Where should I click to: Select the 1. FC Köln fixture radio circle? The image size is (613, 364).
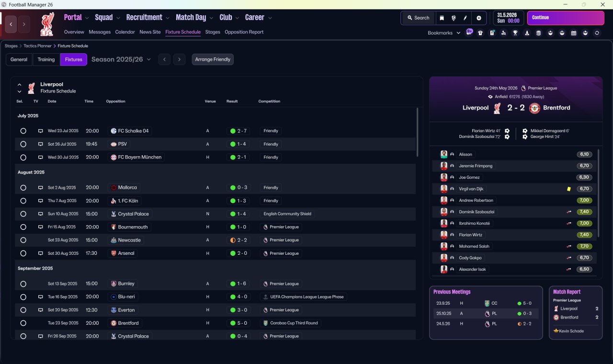click(x=23, y=201)
